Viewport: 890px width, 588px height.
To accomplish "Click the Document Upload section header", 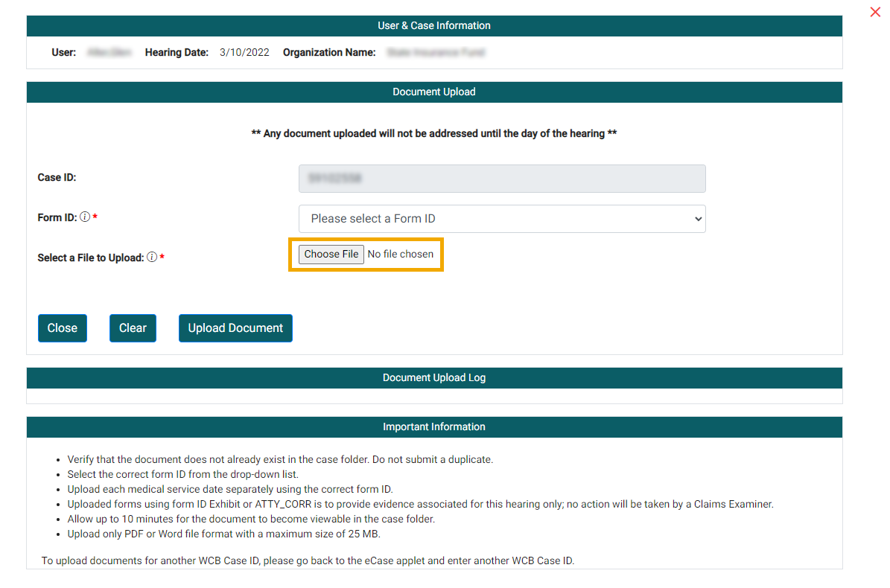I will pos(434,92).
